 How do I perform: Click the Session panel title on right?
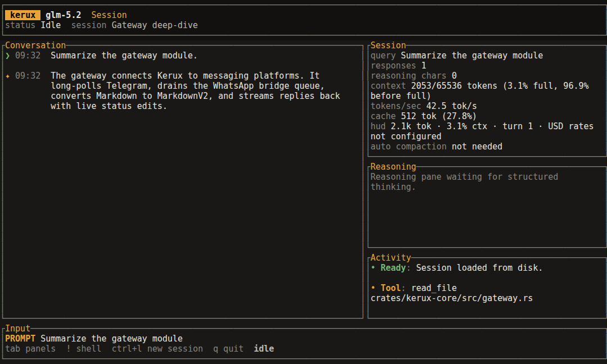(x=388, y=46)
